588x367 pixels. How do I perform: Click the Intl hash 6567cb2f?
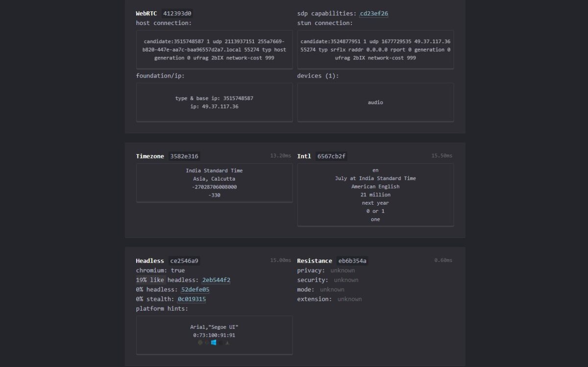click(332, 157)
